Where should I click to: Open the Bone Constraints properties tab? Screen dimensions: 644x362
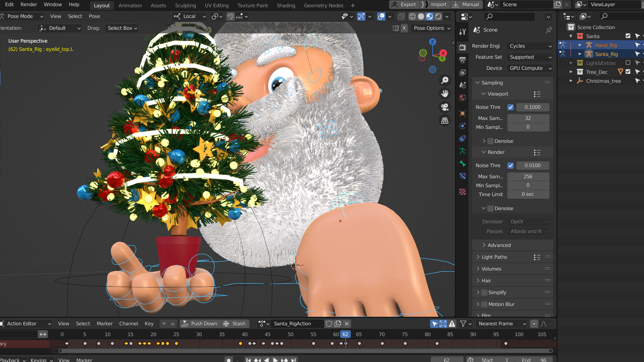click(463, 176)
